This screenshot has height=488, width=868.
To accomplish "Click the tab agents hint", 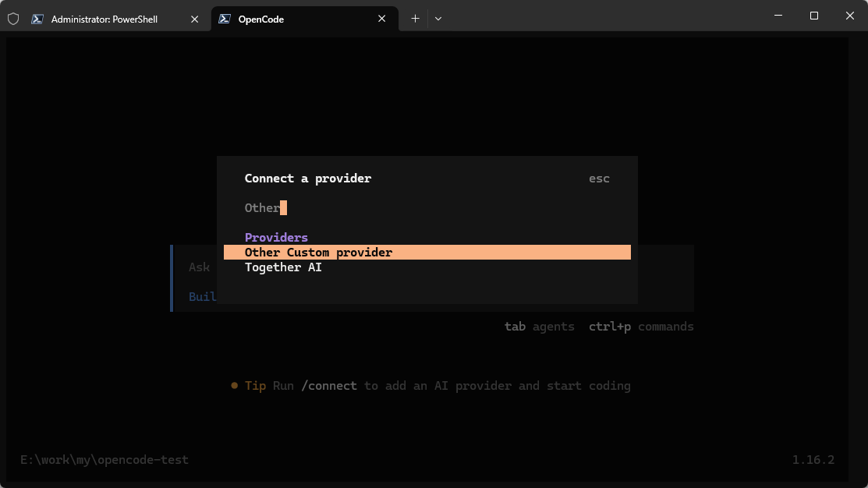I will [x=539, y=327].
